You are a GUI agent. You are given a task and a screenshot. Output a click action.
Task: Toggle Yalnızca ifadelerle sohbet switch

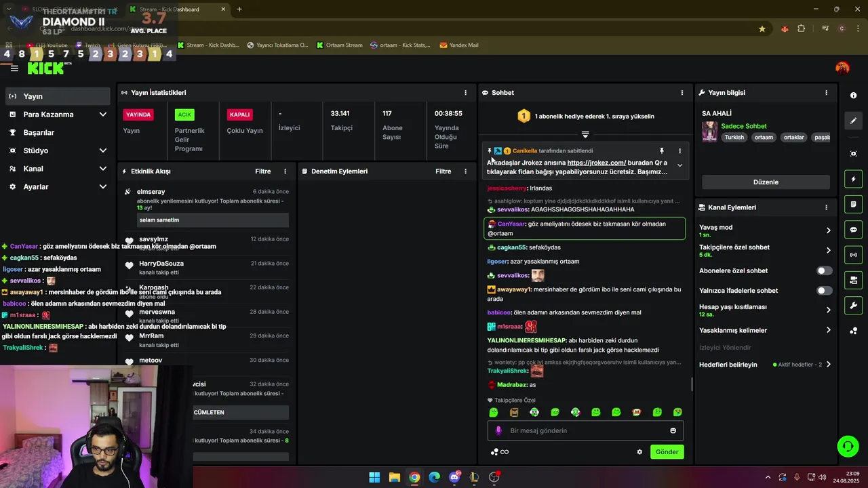[824, 291]
